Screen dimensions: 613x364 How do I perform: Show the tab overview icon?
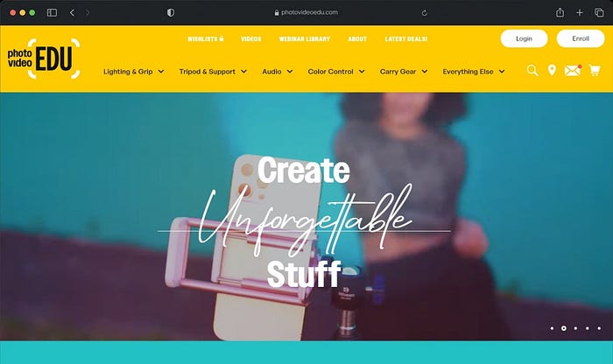click(599, 12)
